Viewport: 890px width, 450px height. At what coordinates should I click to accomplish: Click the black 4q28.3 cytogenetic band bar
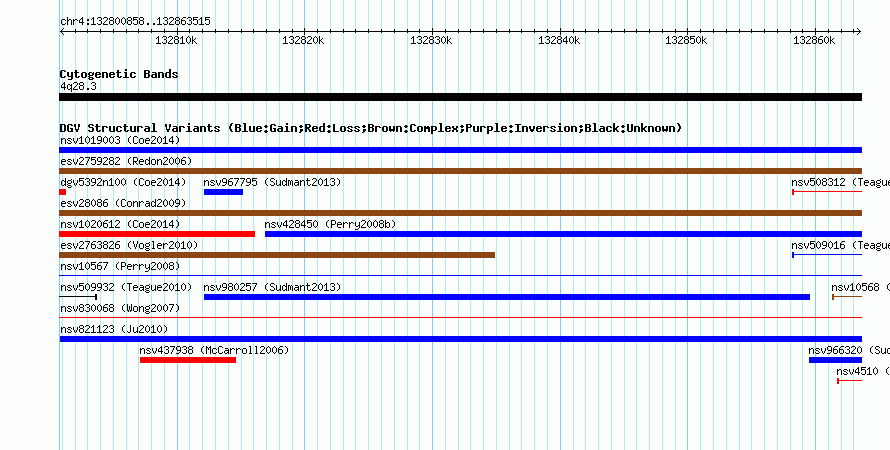point(460,97)
